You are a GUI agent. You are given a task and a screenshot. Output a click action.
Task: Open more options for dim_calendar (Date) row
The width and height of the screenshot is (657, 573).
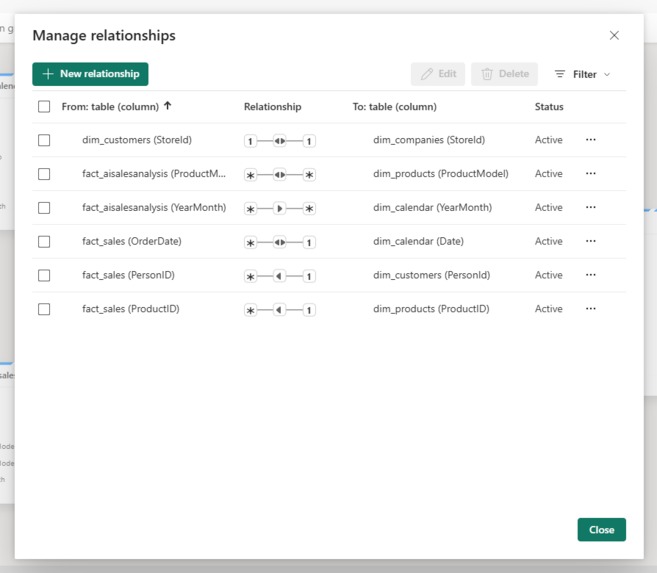tap(591, 241)
